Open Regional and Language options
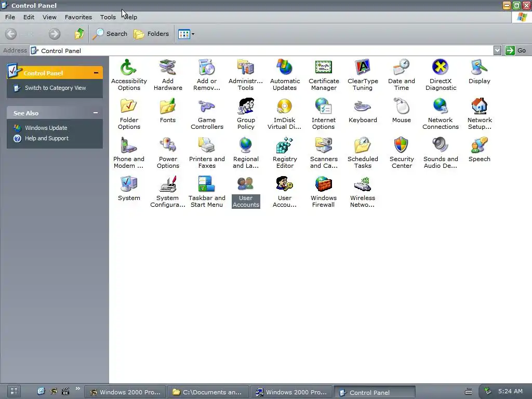The width and height of the screenshot is (532, 399). click(x=246, y=153)
